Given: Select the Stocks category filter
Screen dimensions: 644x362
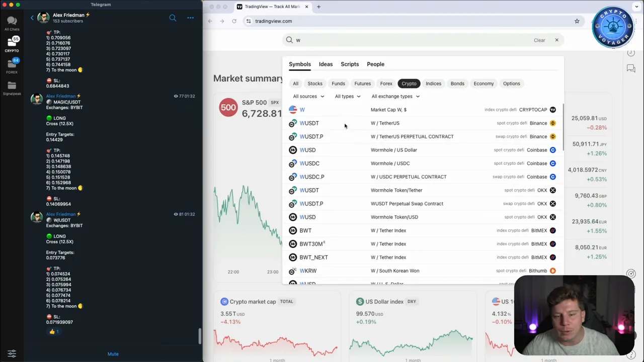Looking at the screenshot, I should tap(315, 83).
